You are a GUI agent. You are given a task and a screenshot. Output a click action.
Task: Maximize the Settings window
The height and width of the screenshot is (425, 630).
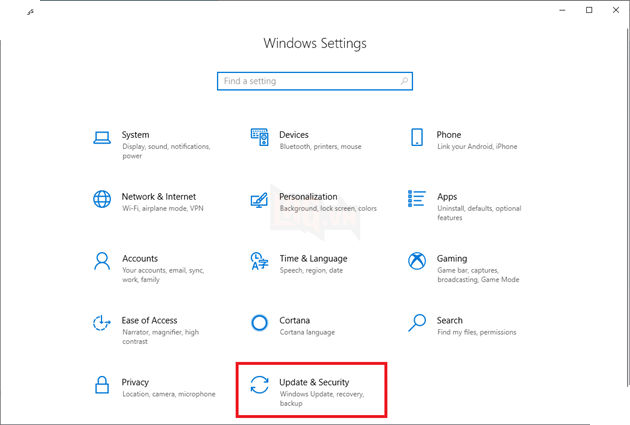coord(589,10)
